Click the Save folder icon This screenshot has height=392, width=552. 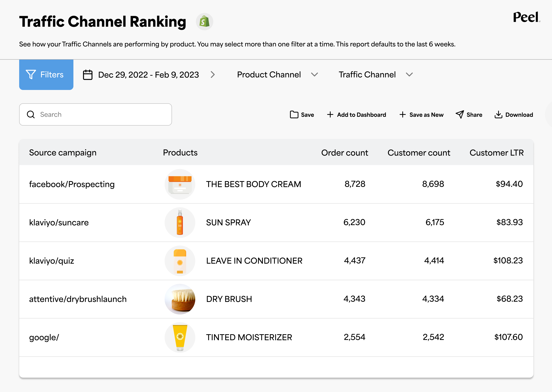[x=294, y=115]
